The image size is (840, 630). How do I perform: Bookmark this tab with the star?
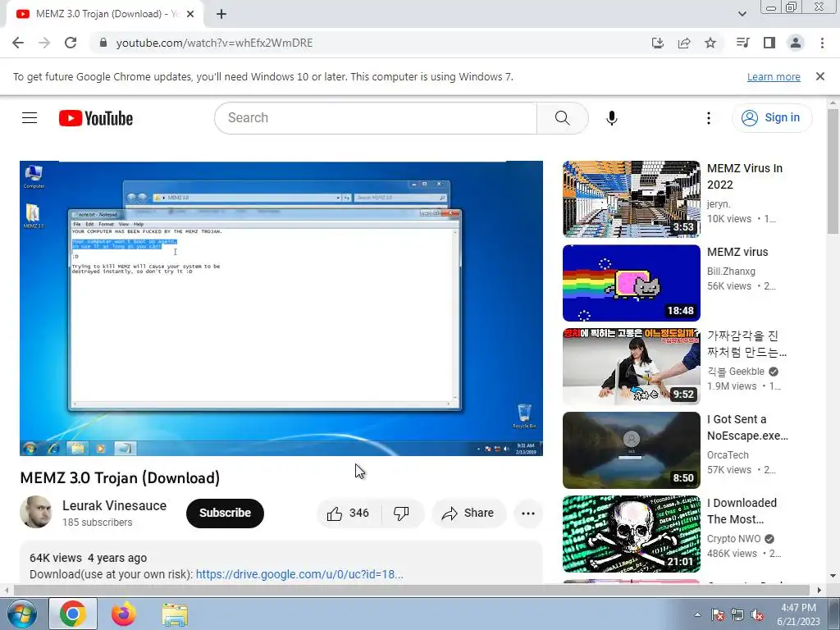(710, 43)
